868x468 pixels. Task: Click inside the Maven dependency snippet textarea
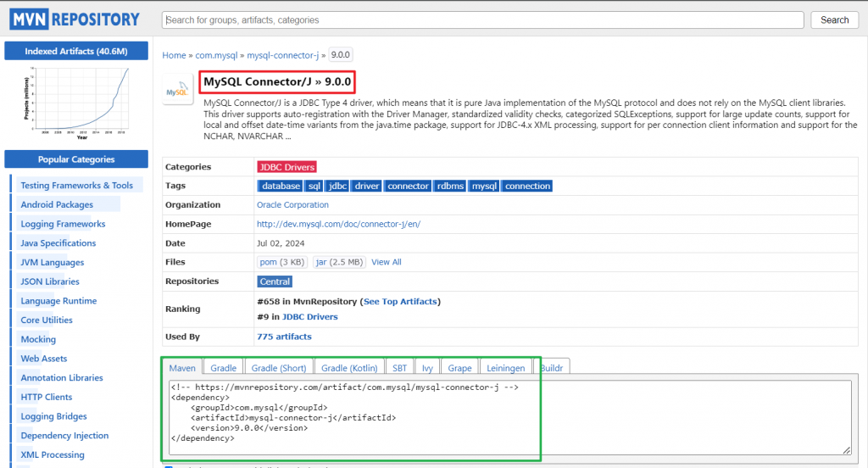[509, 417]
